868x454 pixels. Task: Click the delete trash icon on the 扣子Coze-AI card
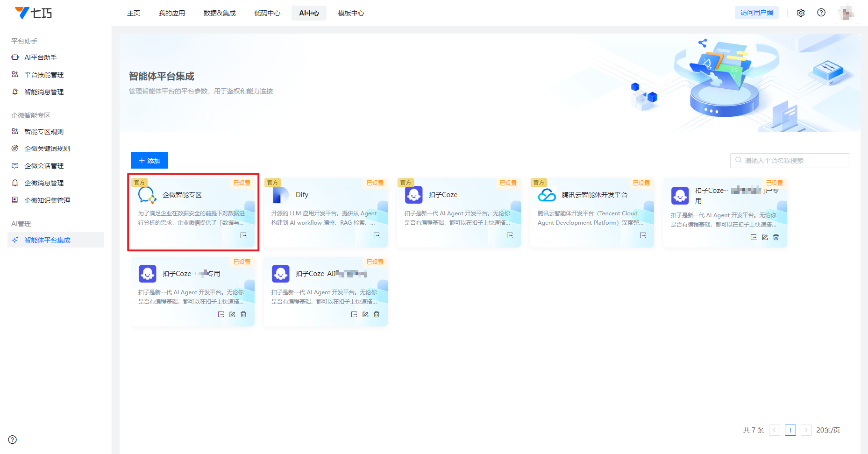(x=377, y=314)
